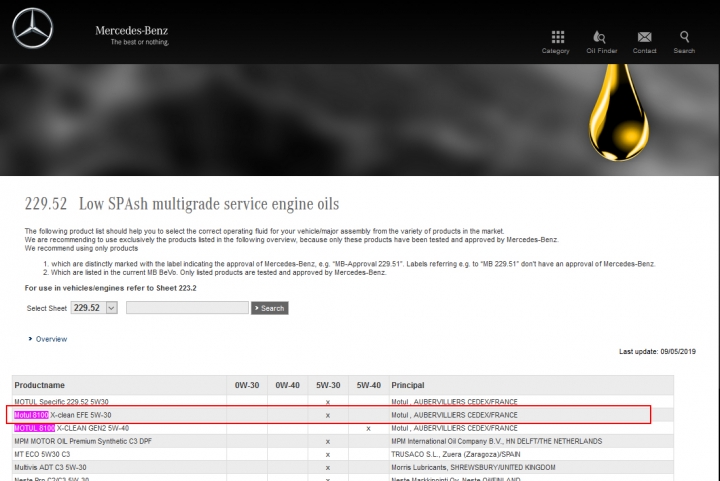Open the Category grid icon

click(557, 37)
